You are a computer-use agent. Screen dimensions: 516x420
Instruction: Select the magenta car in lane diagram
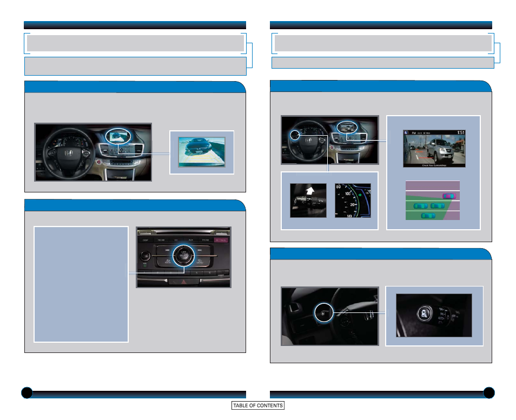click(x=449, y=196)
